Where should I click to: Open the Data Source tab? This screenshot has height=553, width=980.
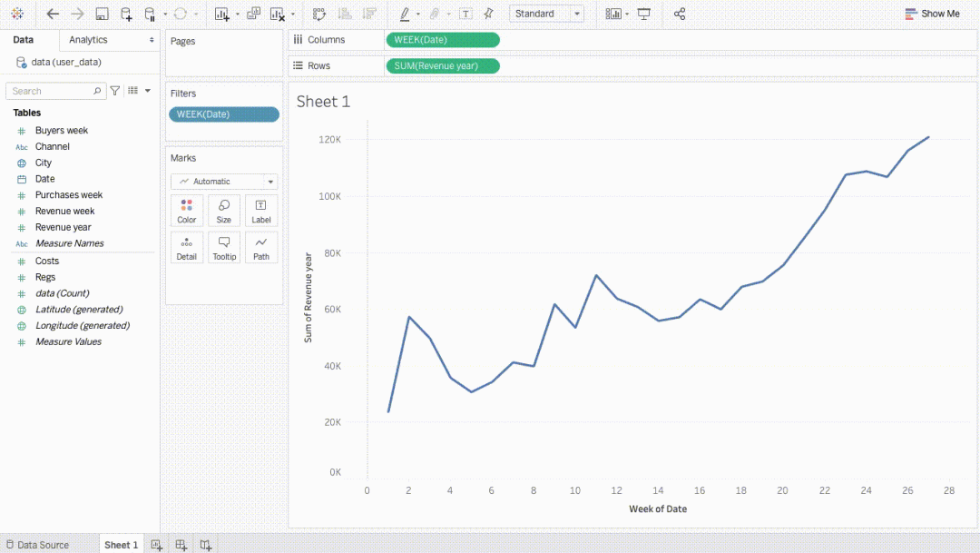point(37,545)
